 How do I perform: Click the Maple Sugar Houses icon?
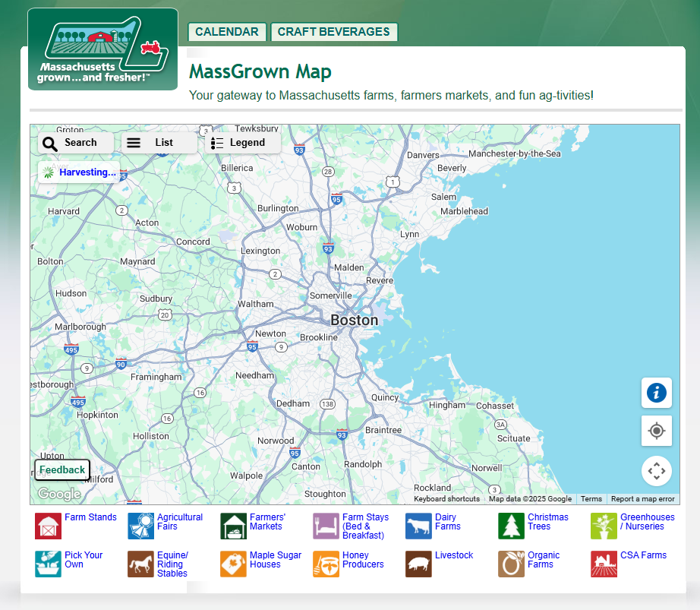[234, 564]
